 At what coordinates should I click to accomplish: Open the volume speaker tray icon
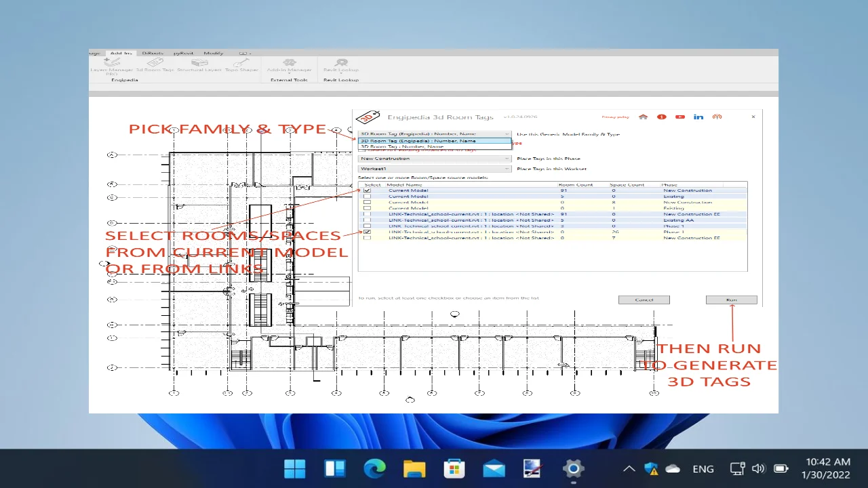(x=759, y=468)
